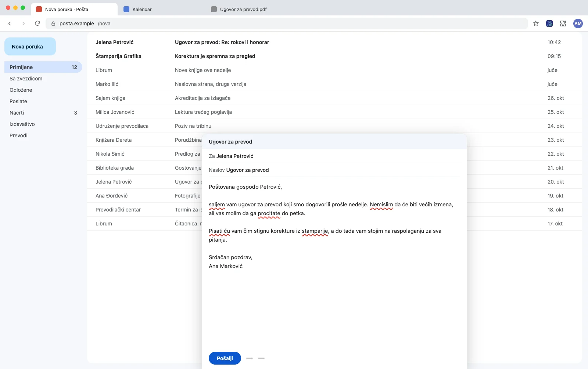Screen dimensions: 588x369
Task: Click the Ugovor za prevod compose header
Action: click(334, 142)
